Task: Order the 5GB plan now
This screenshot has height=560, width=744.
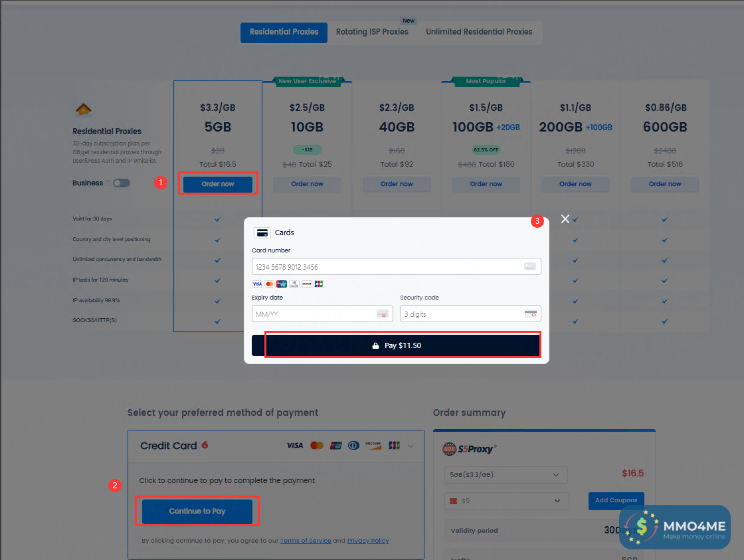Action: (x=218, y=184)
